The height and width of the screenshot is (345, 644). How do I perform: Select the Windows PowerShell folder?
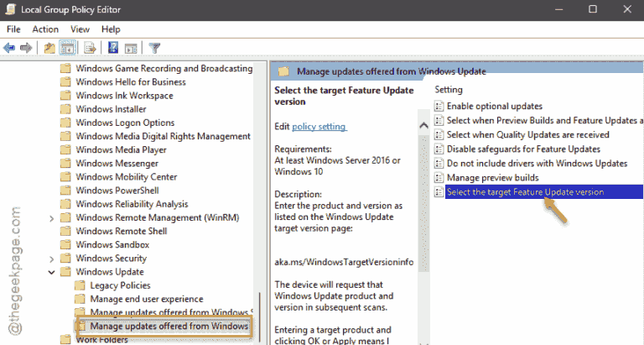click(x=117, y=191)
